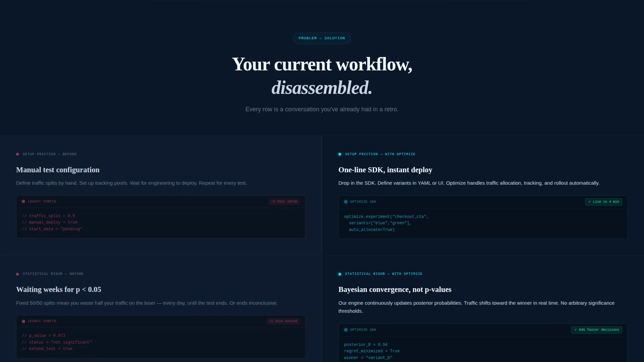Screen dimensions: 644x362
Task: Click the cyan dot beside STATISTICAL RIGOR — WITH OPTIMIZE
Action: [x=340, y=274]
